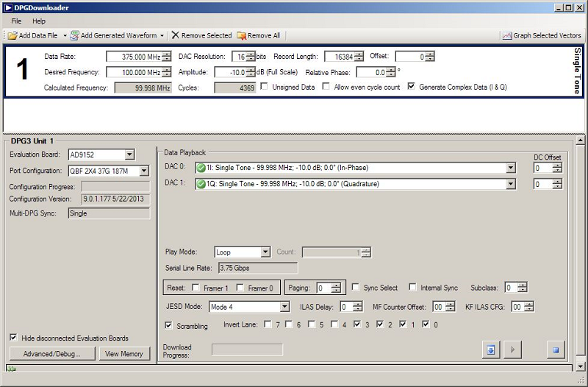The width and height of the screenshot is (588, 387).
Task: Click Add Data File toolbar icon
Action: (13, 35)
